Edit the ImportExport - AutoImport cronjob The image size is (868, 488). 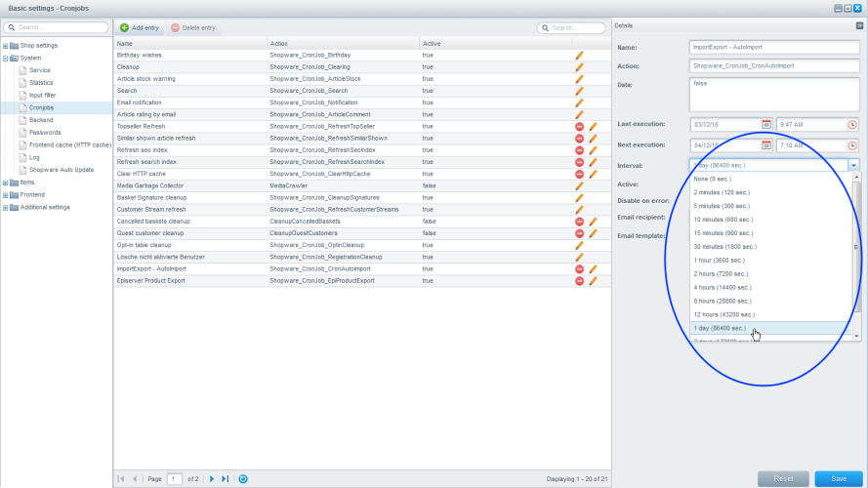pyautogui.click(x=593, y=269)
